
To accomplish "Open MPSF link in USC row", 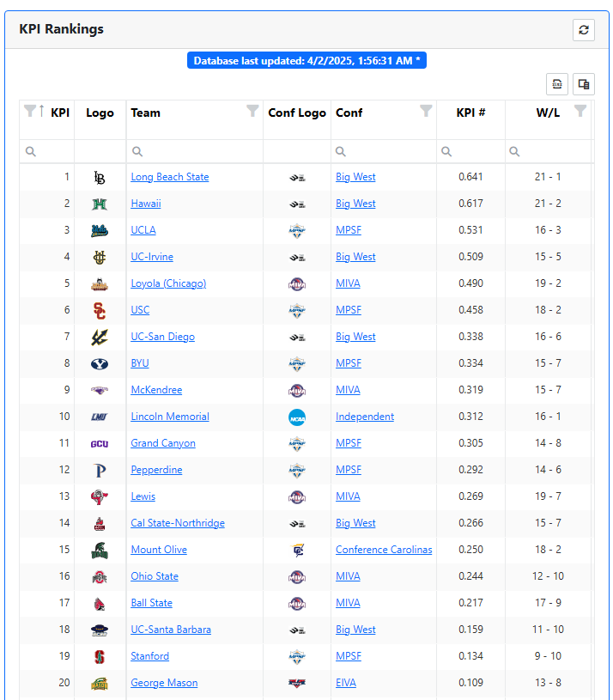I will 349,310.
